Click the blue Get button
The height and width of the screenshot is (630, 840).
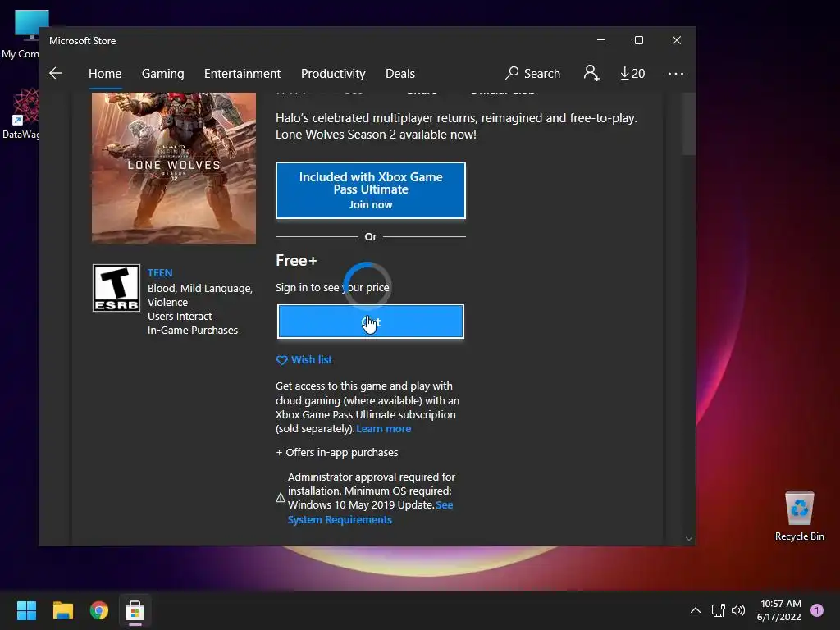(x=371, y=322)
